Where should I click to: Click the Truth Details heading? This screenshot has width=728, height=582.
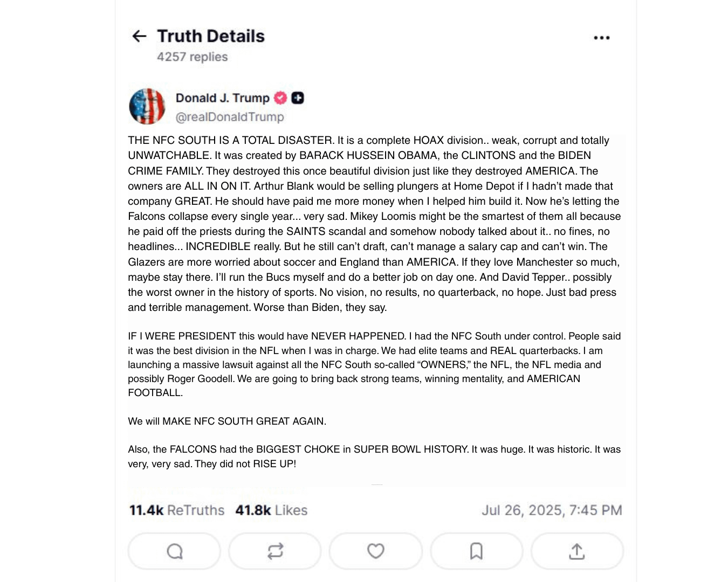click(211, 36)
